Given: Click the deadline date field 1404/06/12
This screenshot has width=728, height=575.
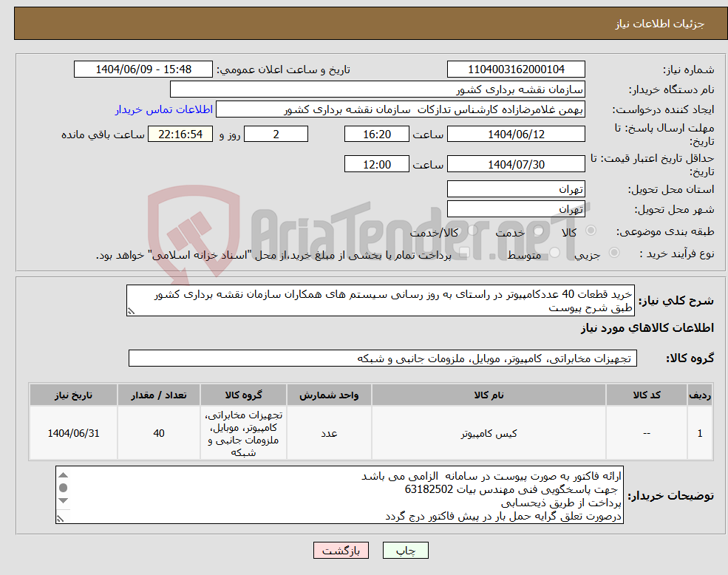Looking at the screenshot, I should click(x=516, y=134).
